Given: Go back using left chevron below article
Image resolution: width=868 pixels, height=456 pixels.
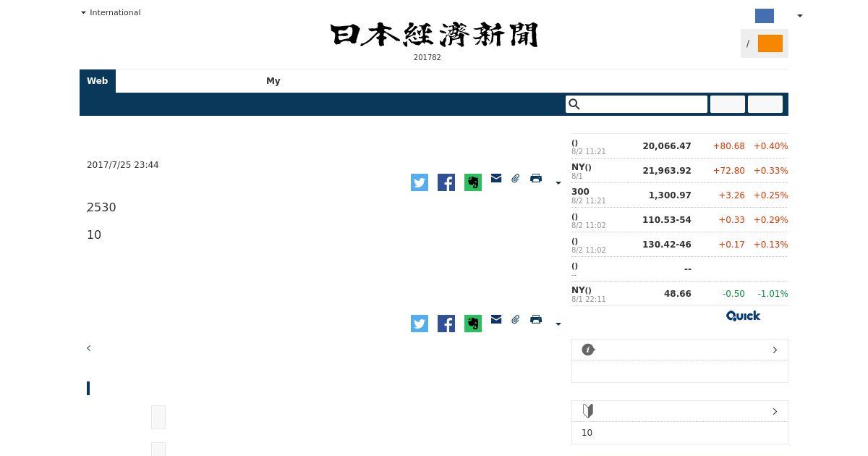Looking at the screenshot, I should tap(89, 348).
